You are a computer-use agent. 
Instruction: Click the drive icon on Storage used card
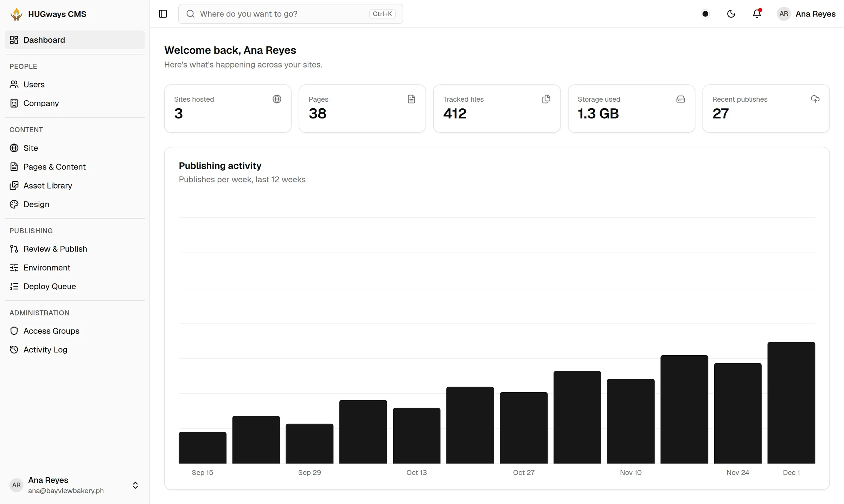click(x=680, y=99)
